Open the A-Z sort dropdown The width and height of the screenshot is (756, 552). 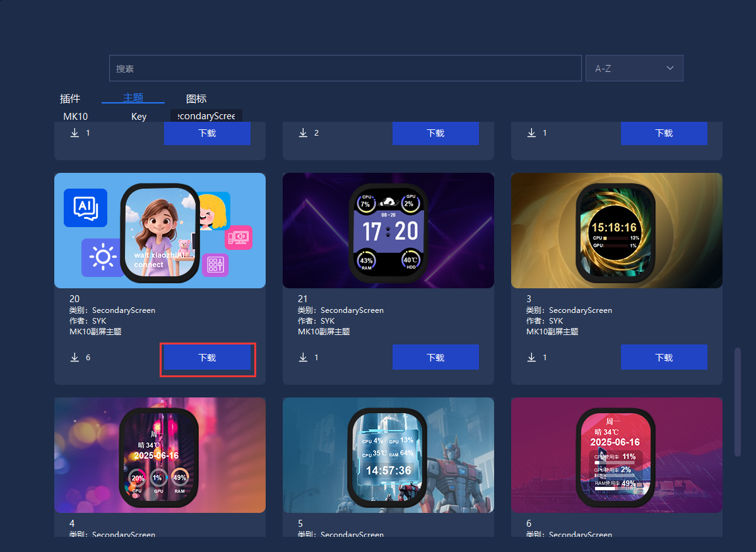click(x=634, y=69)
